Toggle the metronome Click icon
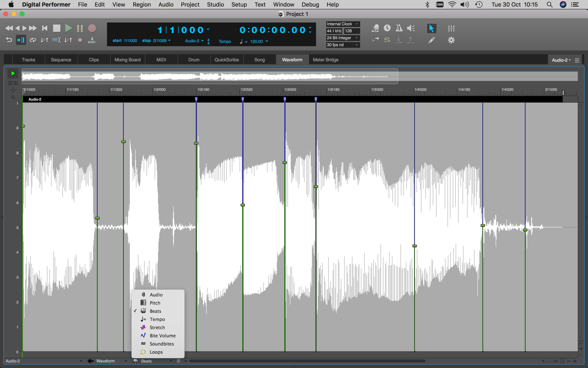 pyautogui.click(x=399, y=28)
